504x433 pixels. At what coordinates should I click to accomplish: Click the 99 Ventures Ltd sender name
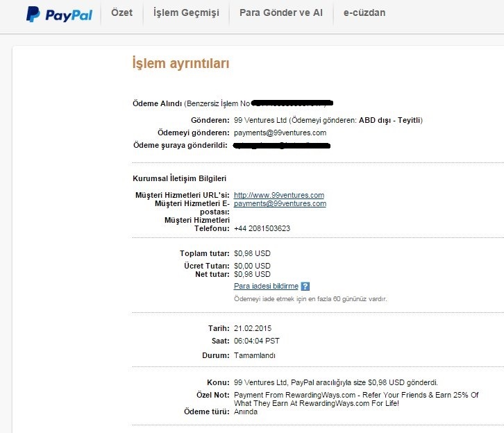pos(260,120)
